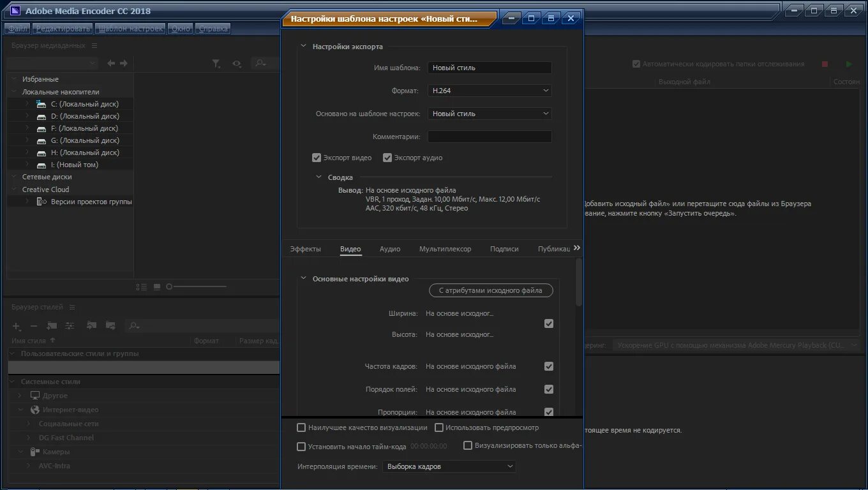The image size is (868, 490).
Task: Uncheck the width/height match source checkbox
Action: [549, 323]
